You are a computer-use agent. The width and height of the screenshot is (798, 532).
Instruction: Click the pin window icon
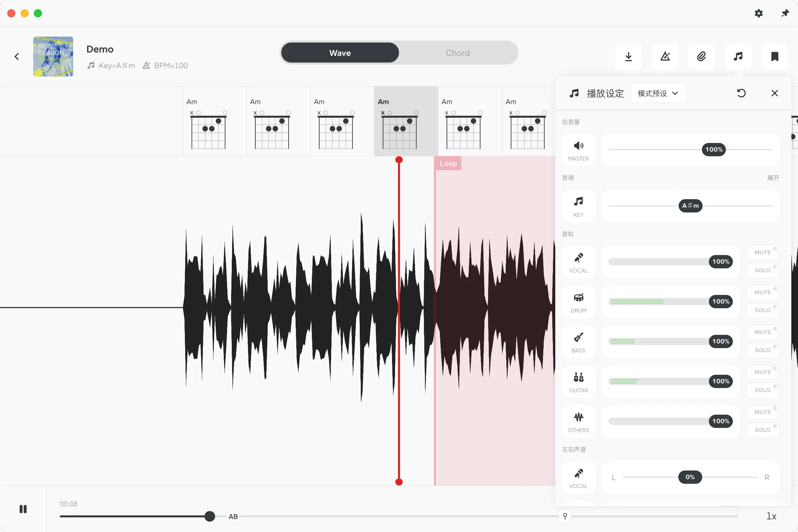[785, 13]
